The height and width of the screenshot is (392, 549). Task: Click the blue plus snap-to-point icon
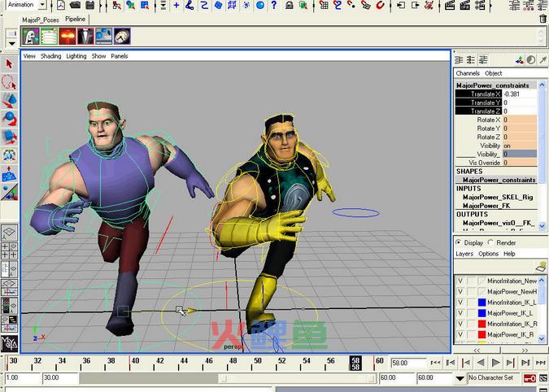point(176,5)
